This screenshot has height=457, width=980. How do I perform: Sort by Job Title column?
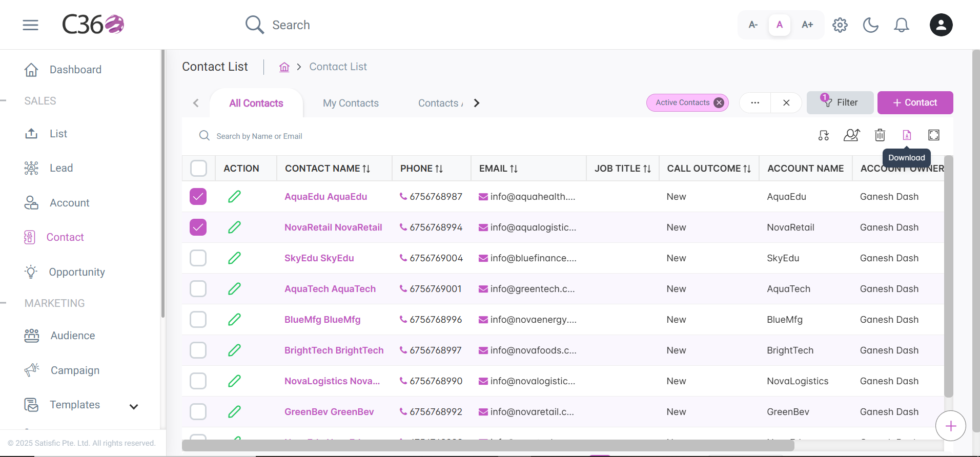tap(647, 169)
